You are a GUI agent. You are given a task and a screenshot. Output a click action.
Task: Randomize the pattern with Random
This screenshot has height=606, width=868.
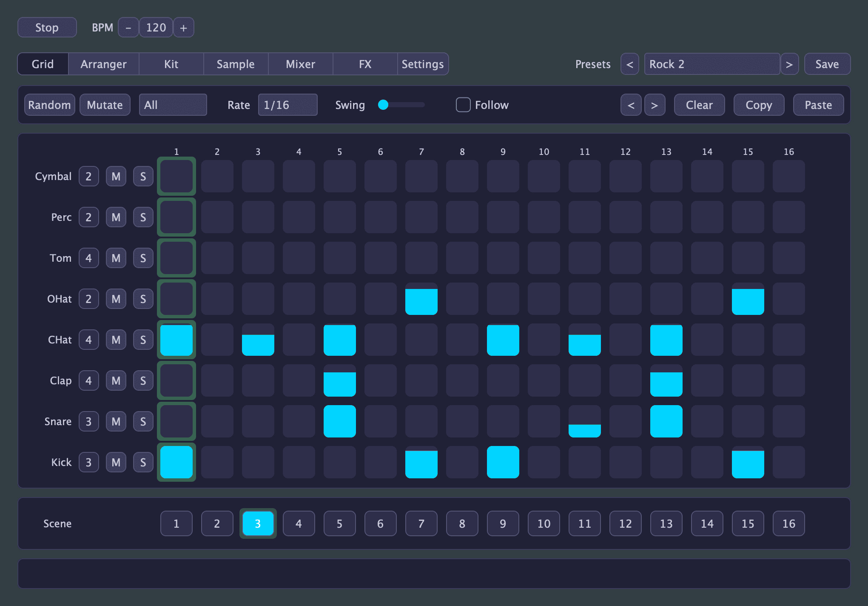click(50, 105)
